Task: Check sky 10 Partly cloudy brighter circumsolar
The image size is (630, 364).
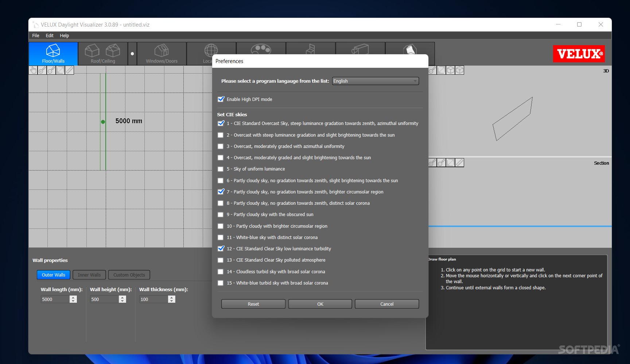Action: (221, 226)
